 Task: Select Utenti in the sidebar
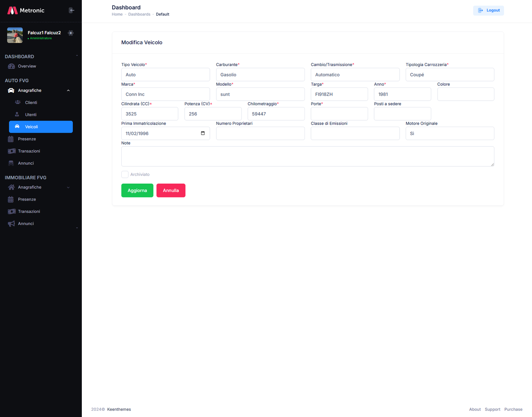pyautogui.click(x=31, y=115)
